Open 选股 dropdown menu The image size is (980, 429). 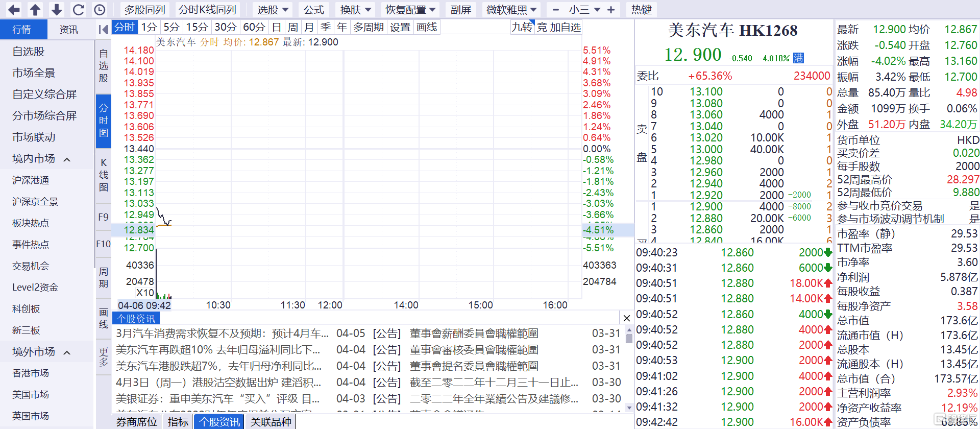point(273,10)
